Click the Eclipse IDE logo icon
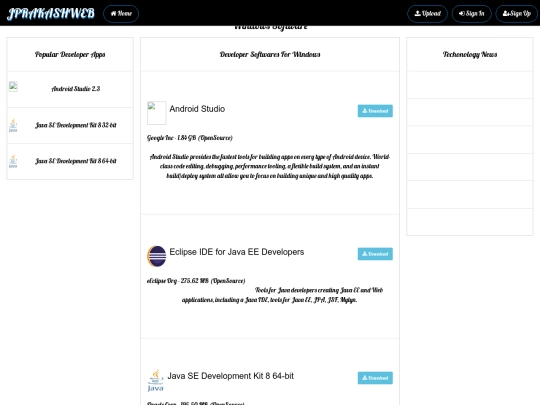This screenshot has height=405, width=540. pyautogui.click(x=157, y=256)
